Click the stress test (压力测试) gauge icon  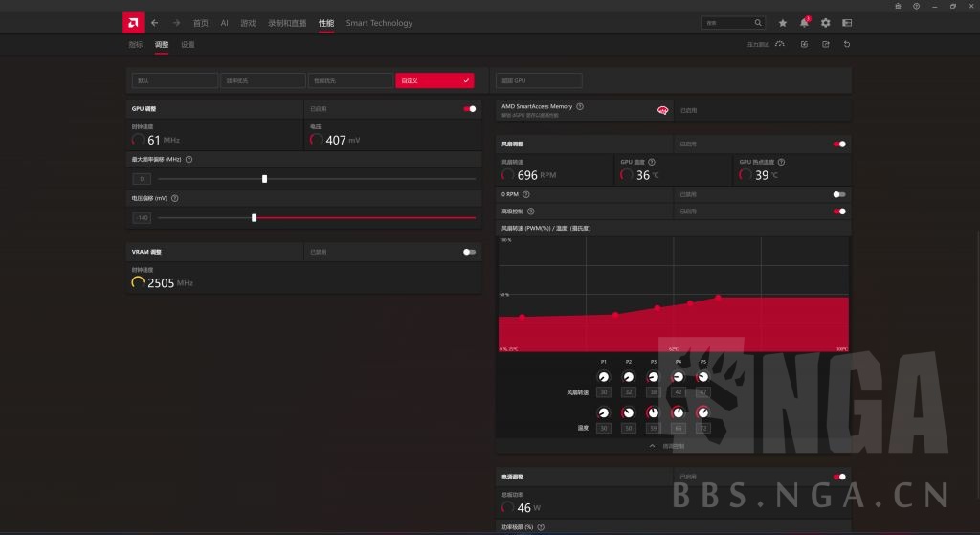[780, 44]
